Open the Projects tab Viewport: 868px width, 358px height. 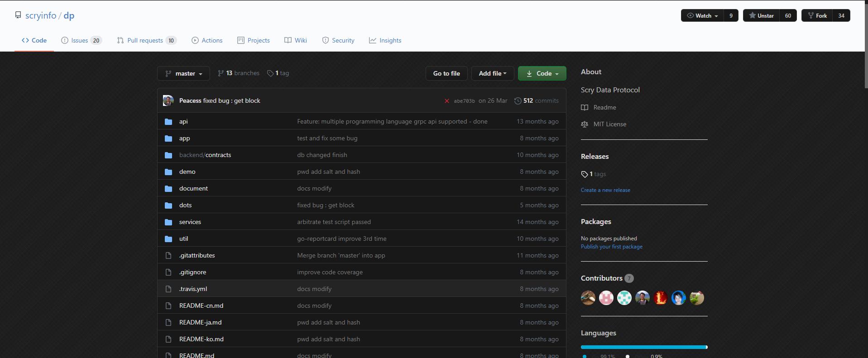pyautogui.click(x=254, y=40)
